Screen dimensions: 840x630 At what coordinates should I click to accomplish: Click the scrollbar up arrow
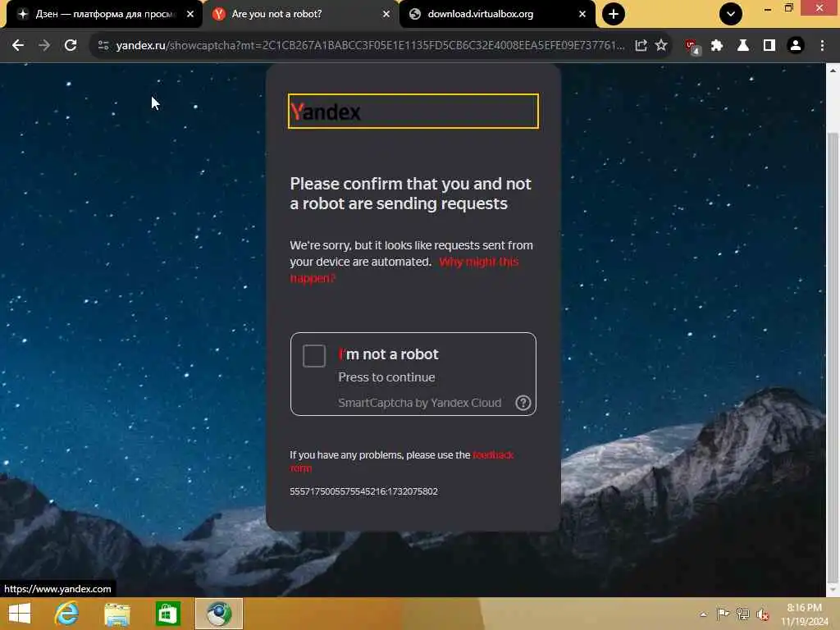pyautogui.click(x=833, y=71)
